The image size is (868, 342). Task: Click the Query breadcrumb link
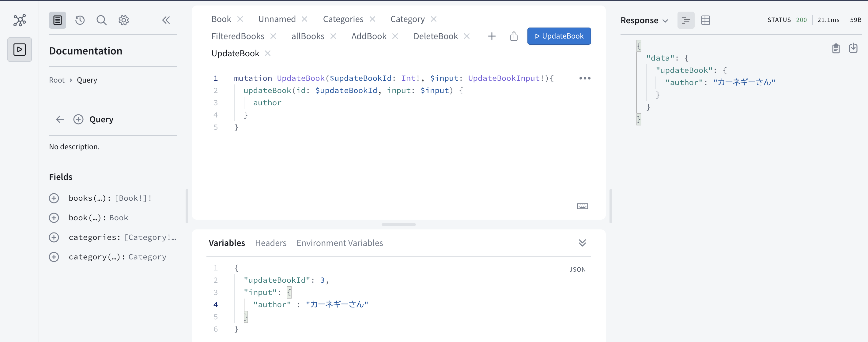pos(87,80)
